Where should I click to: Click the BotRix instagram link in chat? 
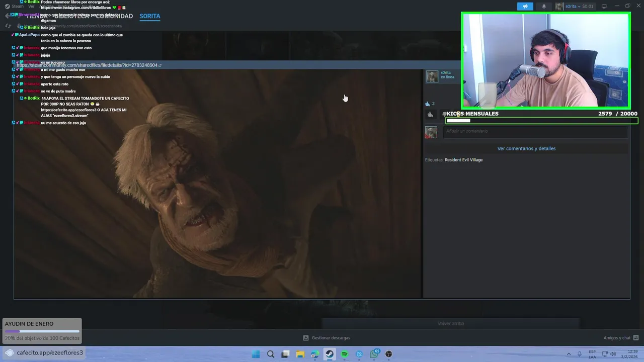point(75,8)
